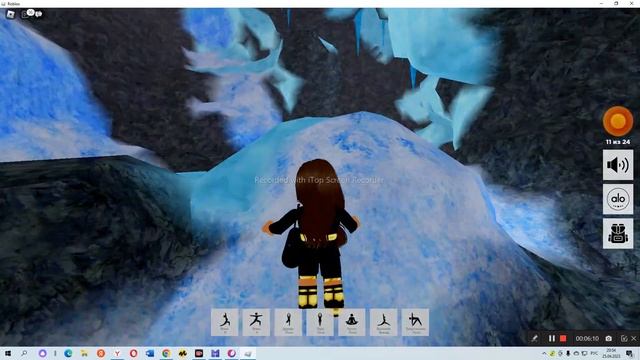Expand the system tray hidden icons arrow

544,353
